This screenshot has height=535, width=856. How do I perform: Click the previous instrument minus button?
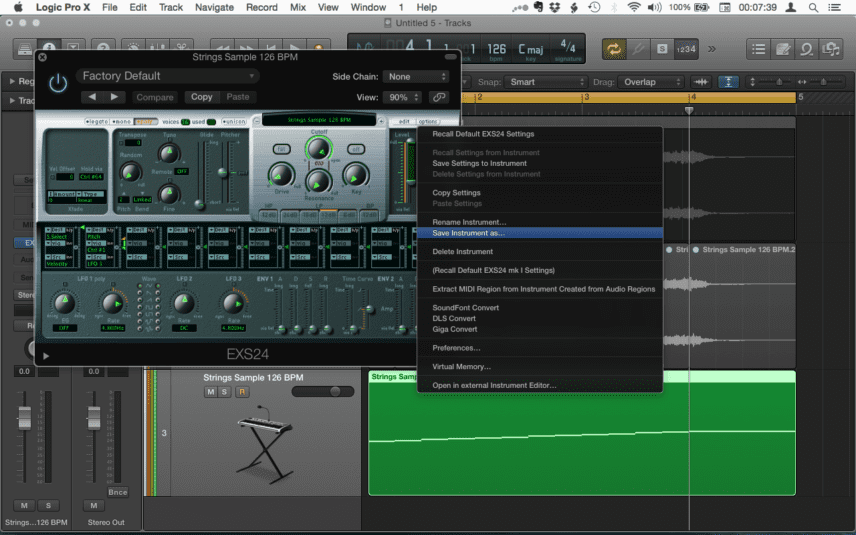(256, 121)
